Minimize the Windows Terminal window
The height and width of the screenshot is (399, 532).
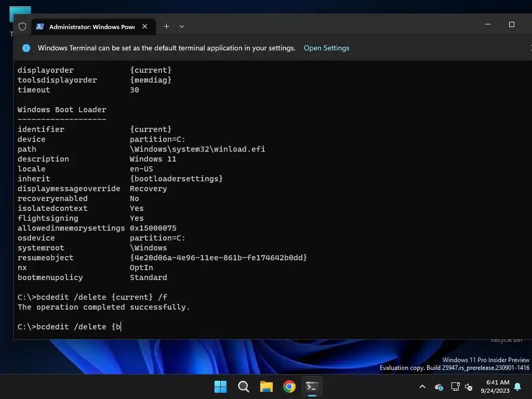pyautogui.click(x=488, y=24)
